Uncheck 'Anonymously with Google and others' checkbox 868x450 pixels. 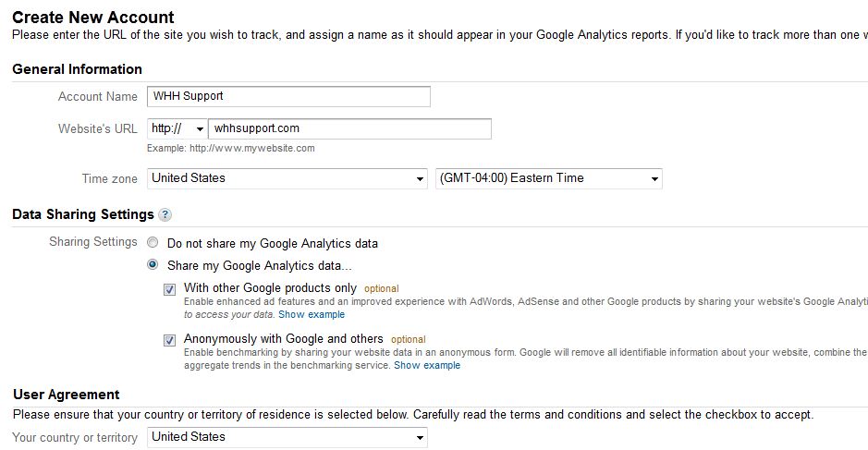[x=169, y=340]
